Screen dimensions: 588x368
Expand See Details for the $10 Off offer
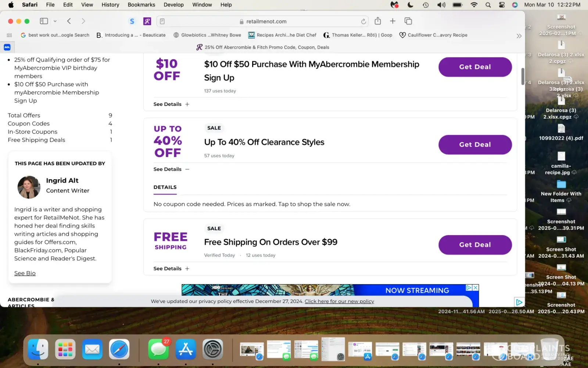(x=171, y=104)
